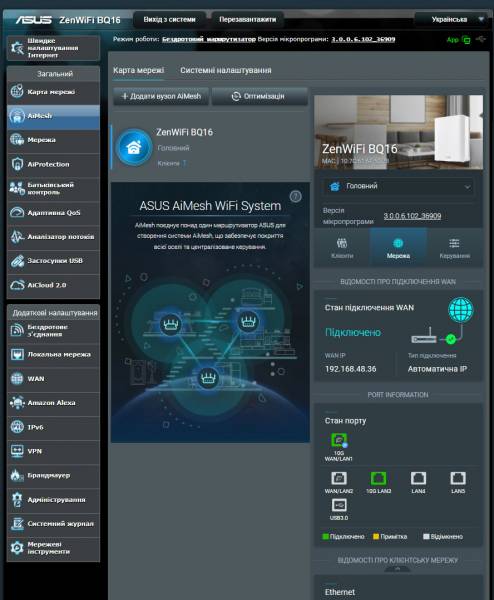This screenshot has width=494, height=600.
Task: Click the WAN IP value 192.168.48.36
Action: 351,369
